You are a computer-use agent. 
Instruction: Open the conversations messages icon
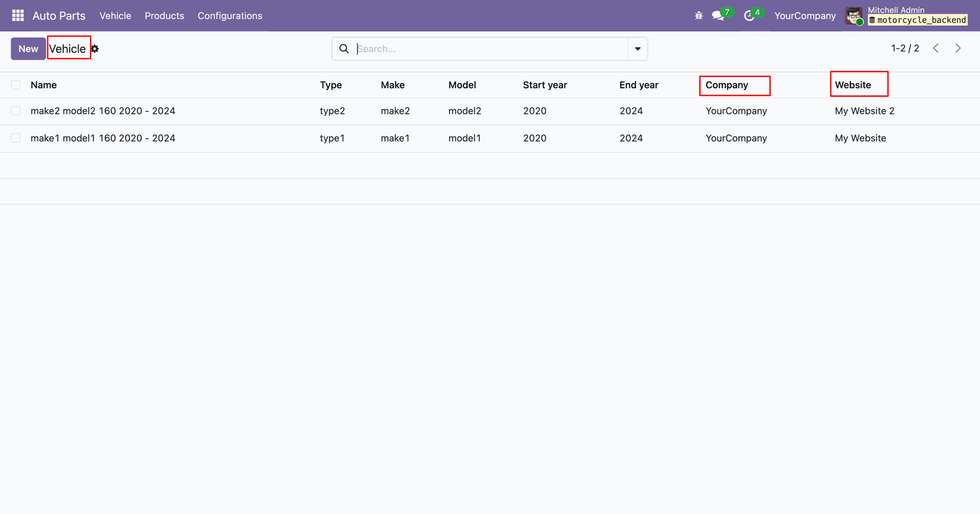click(x=718, y=16)
